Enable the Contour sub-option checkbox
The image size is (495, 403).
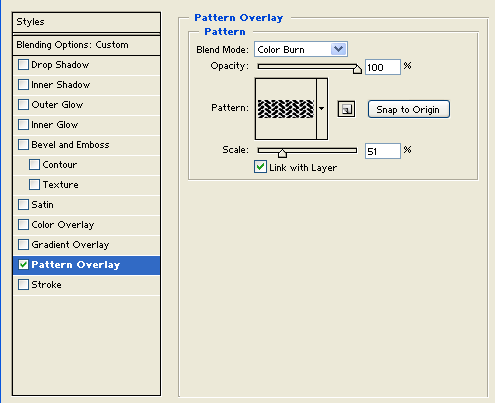tap(34, 165)
